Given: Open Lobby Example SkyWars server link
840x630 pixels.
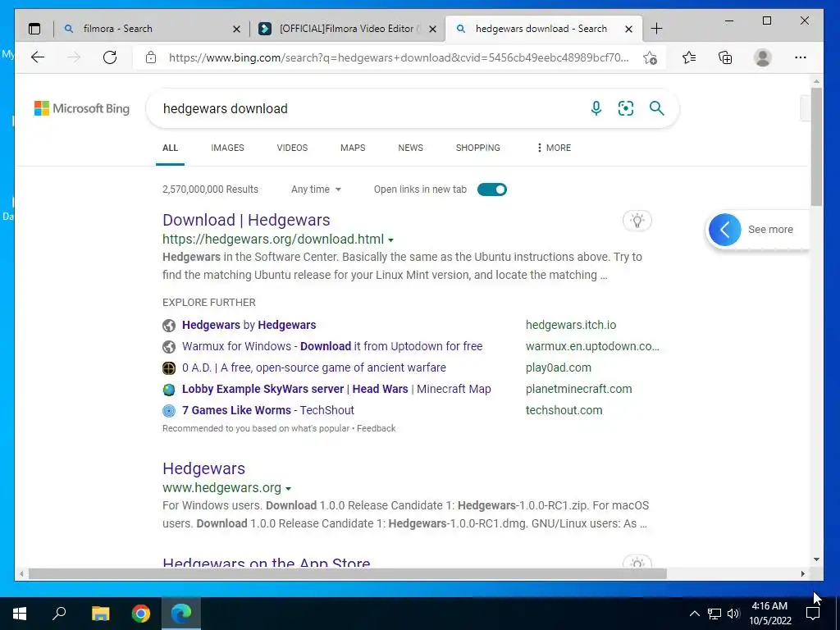Looking at the screenshot, I should (x=336, y=390).
